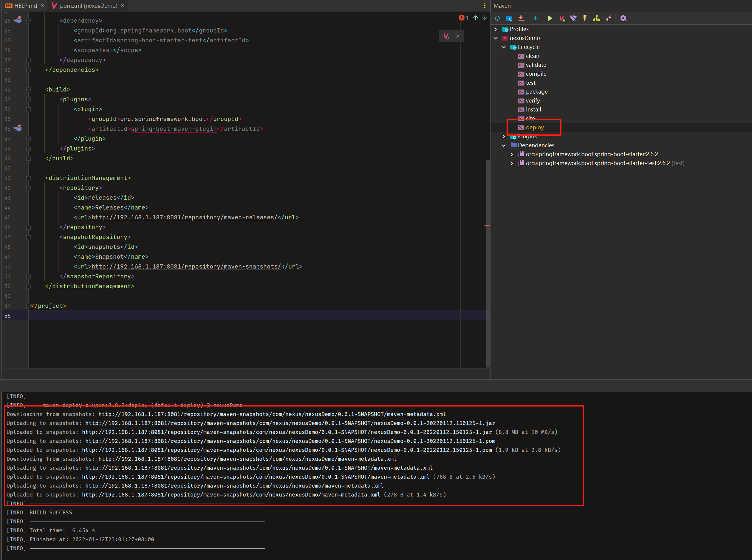
Task: Open nexusDemo jar Uploaded-to-snapshots URL
Action: click(x=287, y=432)
